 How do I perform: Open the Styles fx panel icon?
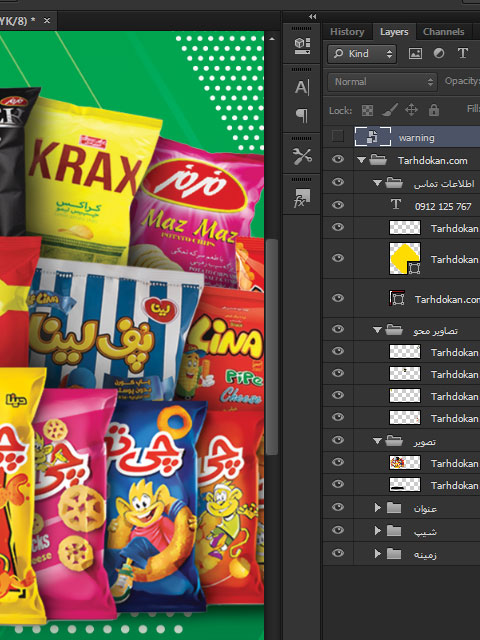(x=302, y=198)
